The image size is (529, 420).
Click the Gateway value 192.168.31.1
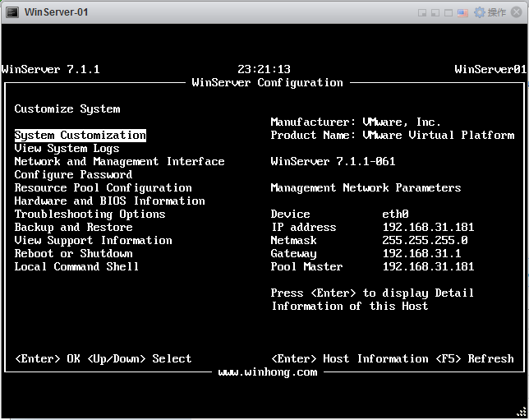click(x=421, y=253)
